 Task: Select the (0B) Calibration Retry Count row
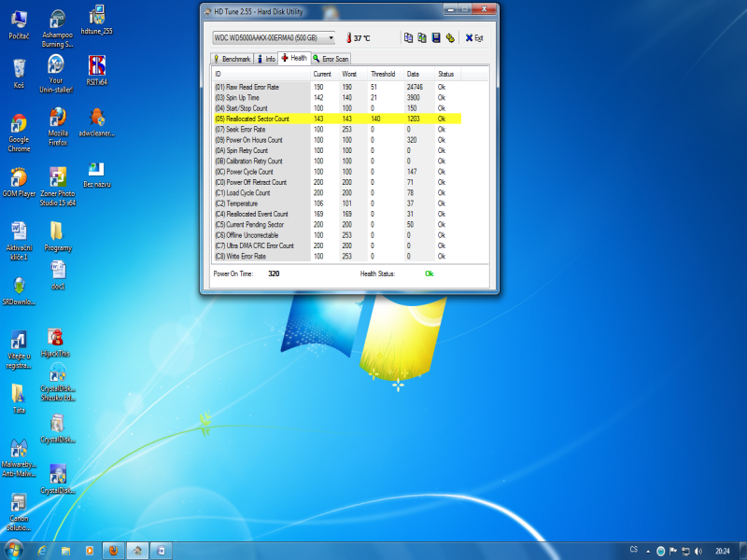pos(337,161)
